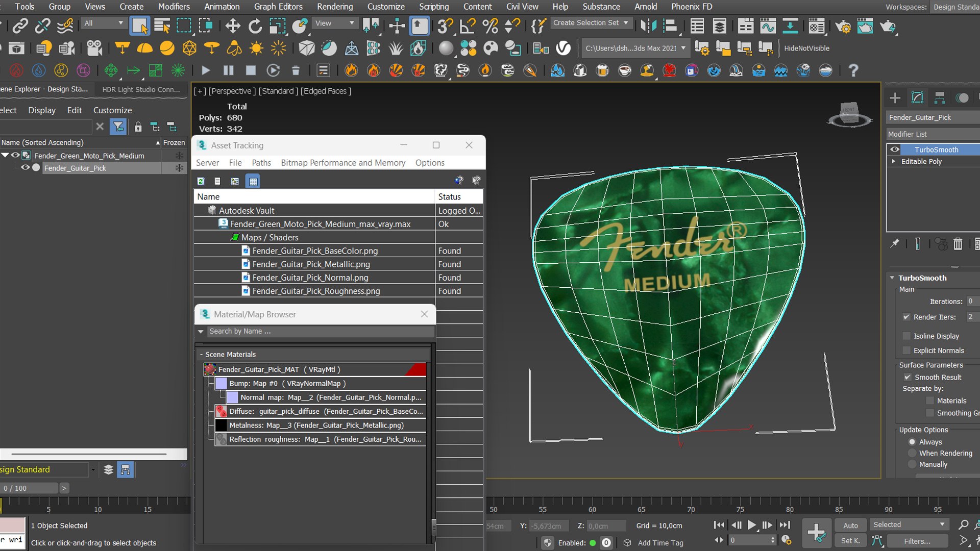Click the help question mark in Phoenix toolbar
The width and height of the screenshot is (980, 551).
point(853,70)
